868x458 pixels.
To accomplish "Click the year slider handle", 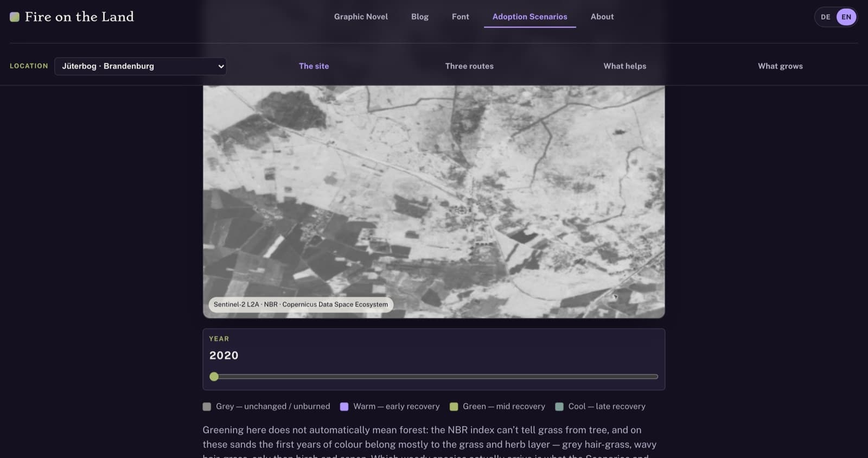I will (x=214, y=377).
